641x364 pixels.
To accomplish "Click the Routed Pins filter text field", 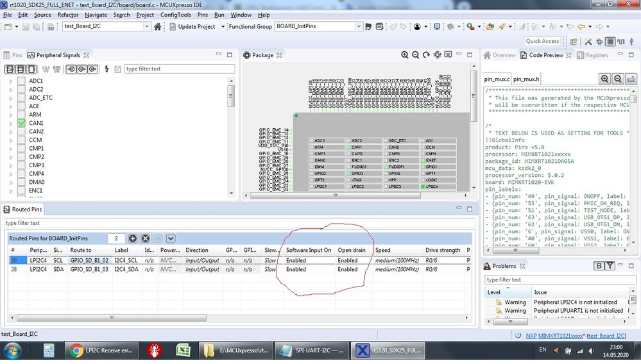I will click(239, 223).
